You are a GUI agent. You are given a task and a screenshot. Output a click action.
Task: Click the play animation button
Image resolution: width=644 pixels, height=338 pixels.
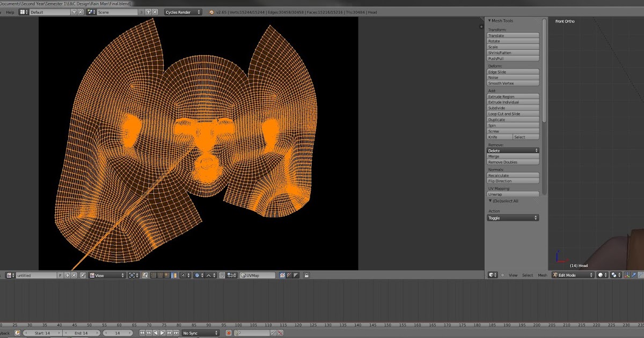coord(162,333)
